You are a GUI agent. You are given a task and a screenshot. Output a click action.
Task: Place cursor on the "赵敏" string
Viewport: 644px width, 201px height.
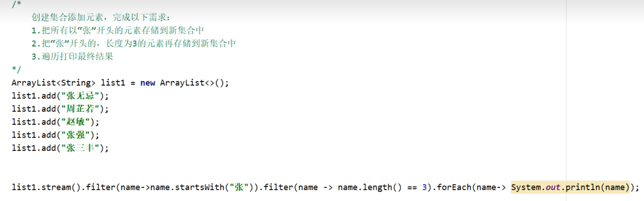(x=75, y=122)
